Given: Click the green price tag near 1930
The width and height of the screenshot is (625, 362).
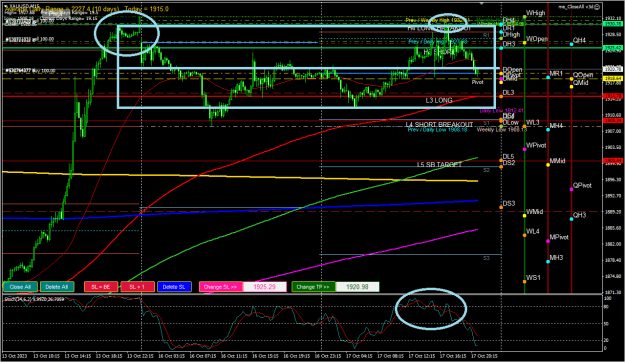Looking at the screenshot, I should pos(613,24).
